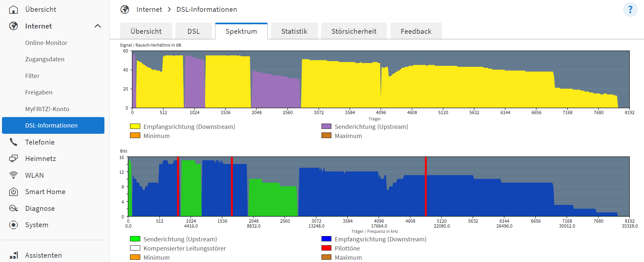Open the Smart Home menu entry
644x262 pixels.
45,192
